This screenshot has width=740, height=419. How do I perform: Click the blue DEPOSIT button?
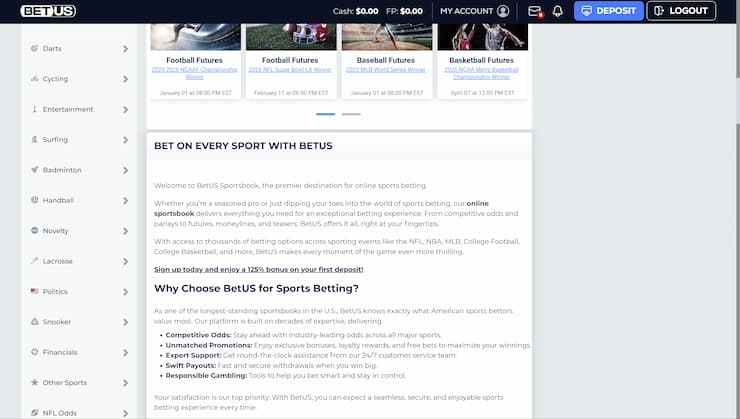coord(609,11)
